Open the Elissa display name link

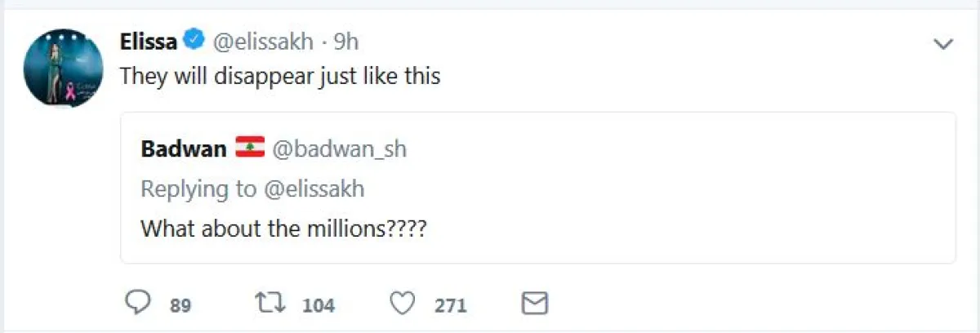tap(148, 41)
